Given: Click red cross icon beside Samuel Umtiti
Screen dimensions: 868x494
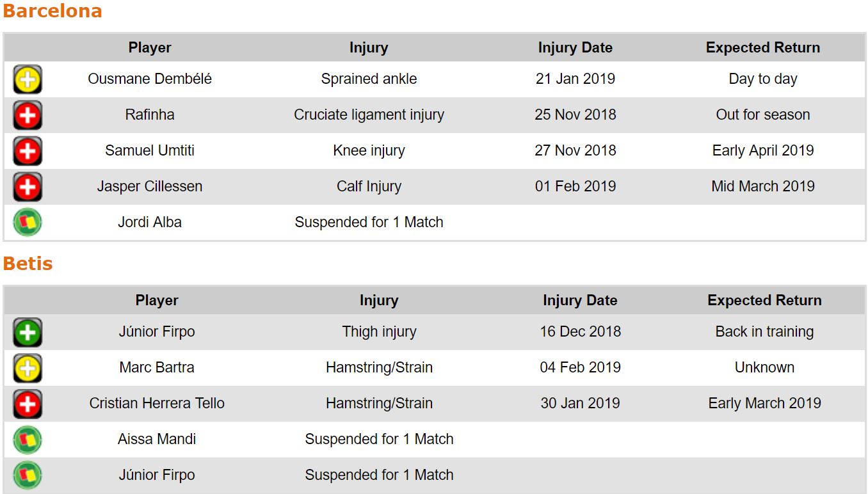Looking at the screenshot, I should point(28,152).
